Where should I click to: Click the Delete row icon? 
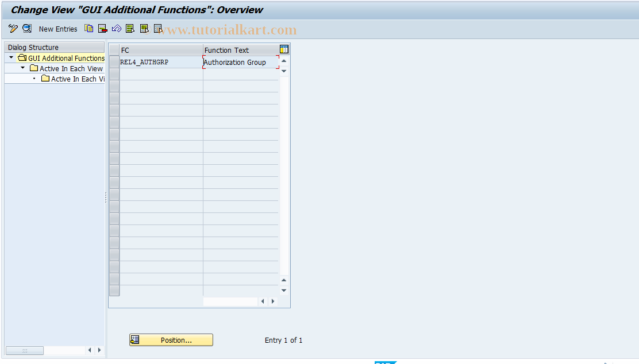103,29
